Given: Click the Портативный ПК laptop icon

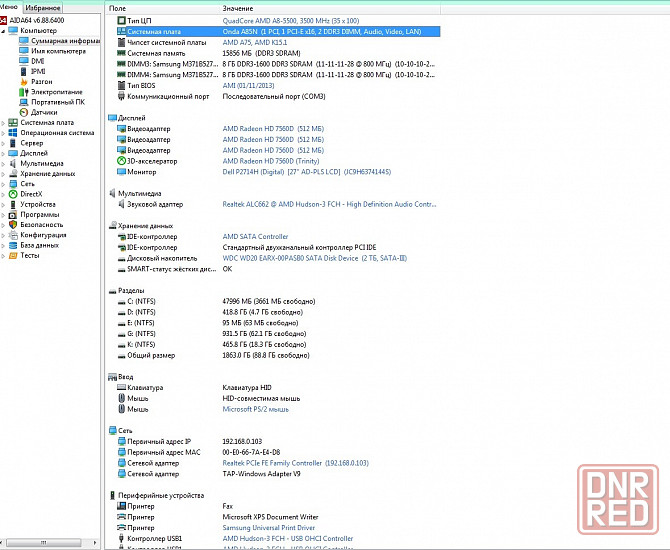Looking at the screenshot, I should (x=24, y=102).
